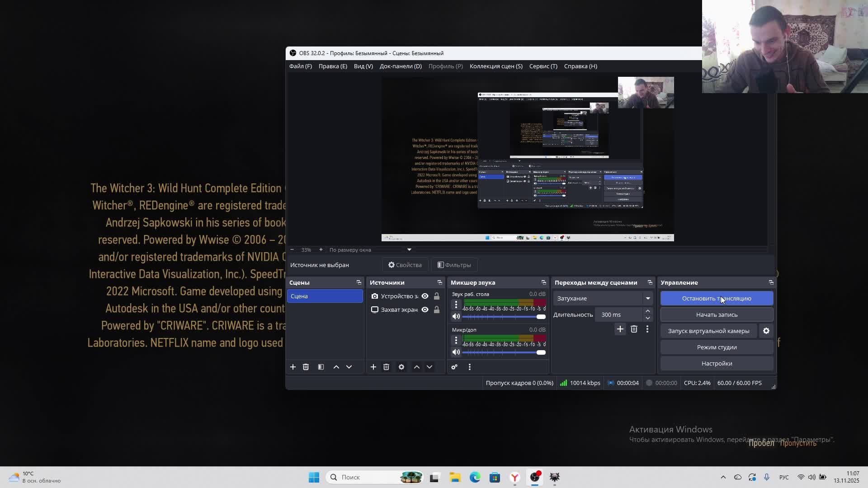The height and width of the screenshot is (488, 868).
Task: Open advanced audio properties gears icon
Action: click(454, 367)
